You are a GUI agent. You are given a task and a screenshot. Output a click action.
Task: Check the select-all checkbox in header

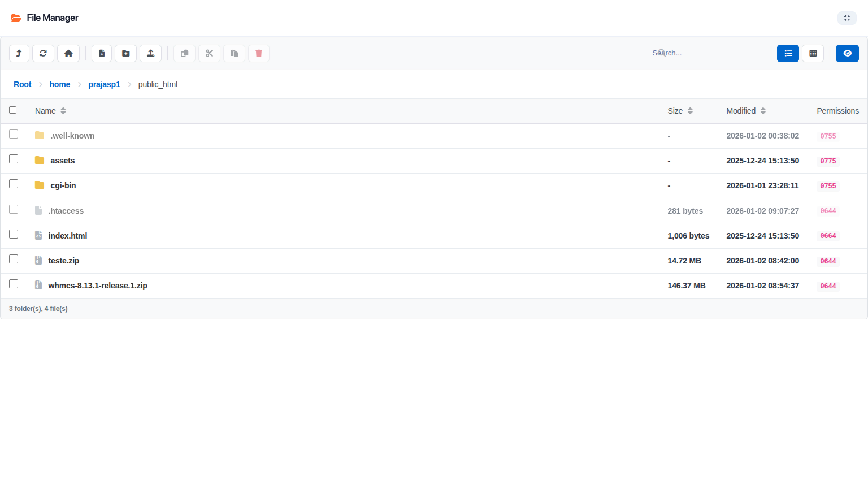coord(13,110)
